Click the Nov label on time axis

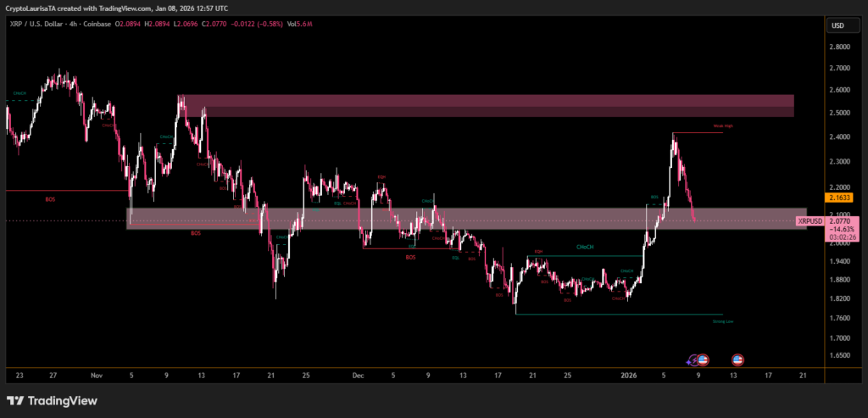[x=96, y=374]
